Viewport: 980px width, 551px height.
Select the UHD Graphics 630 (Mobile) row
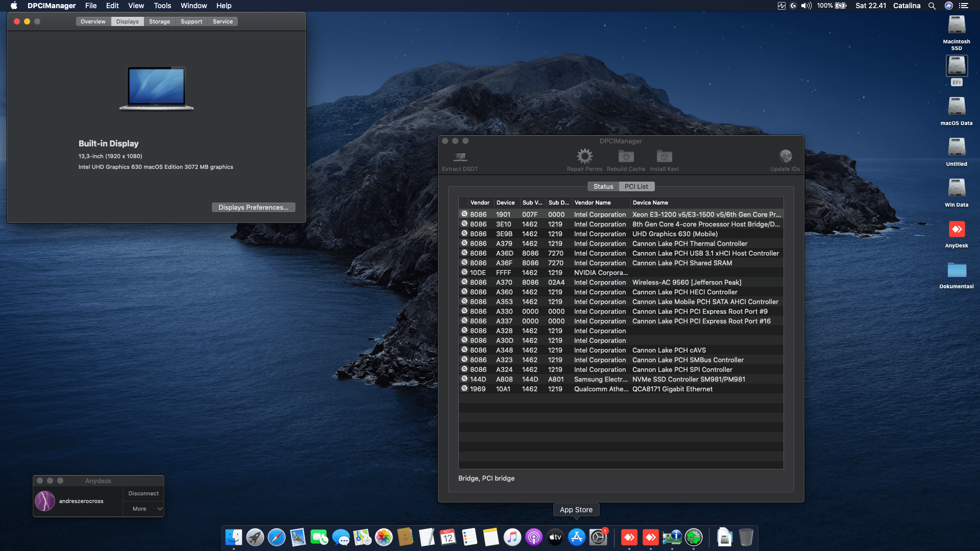(x=621, y=234)
